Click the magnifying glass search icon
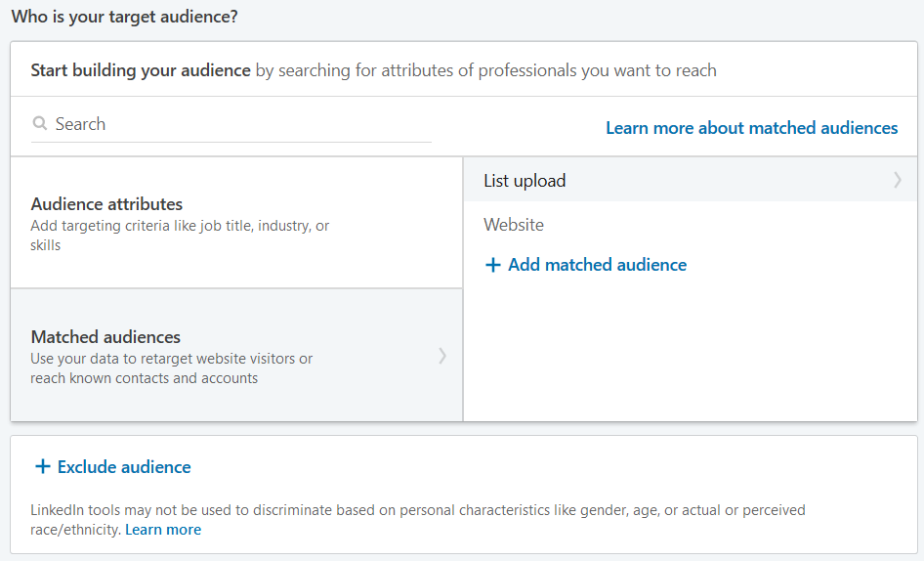 tap(39, 123)
